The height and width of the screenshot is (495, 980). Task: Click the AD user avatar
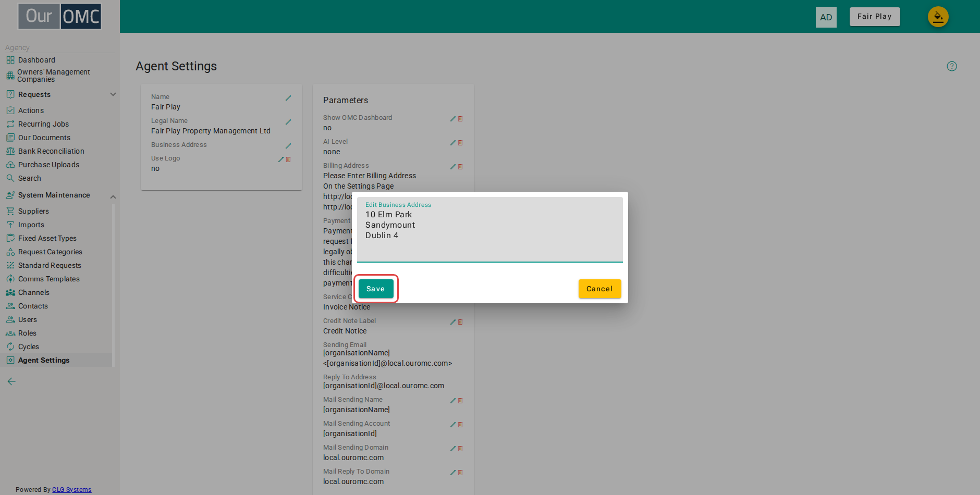[826, 17]
